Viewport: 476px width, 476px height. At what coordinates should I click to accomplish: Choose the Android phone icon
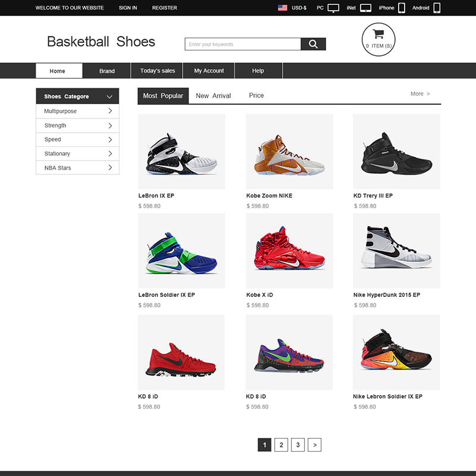click(437, 8)
